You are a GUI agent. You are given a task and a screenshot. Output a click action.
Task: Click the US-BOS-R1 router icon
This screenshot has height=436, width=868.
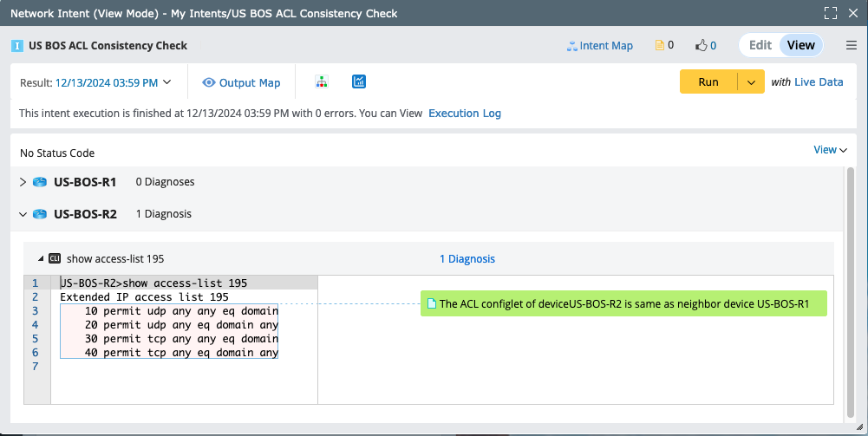point(40,182)
